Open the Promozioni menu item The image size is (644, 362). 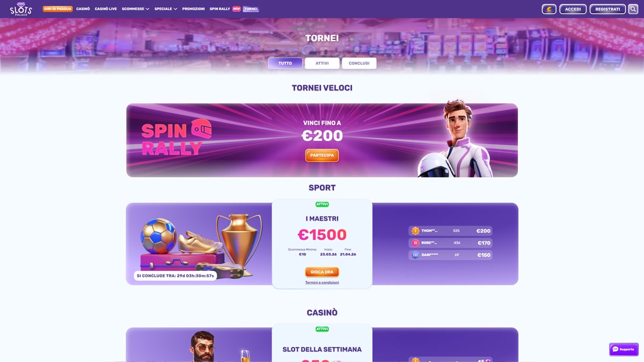193,9
